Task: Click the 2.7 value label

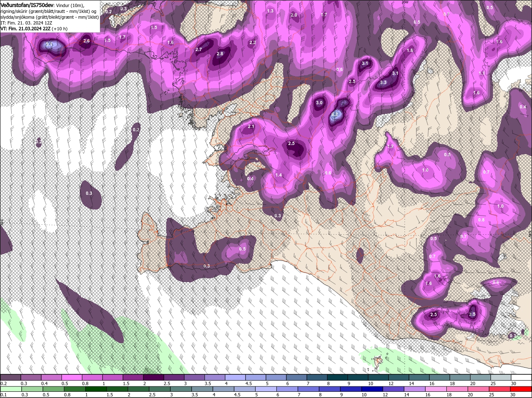Action: [x=198, y=49]
